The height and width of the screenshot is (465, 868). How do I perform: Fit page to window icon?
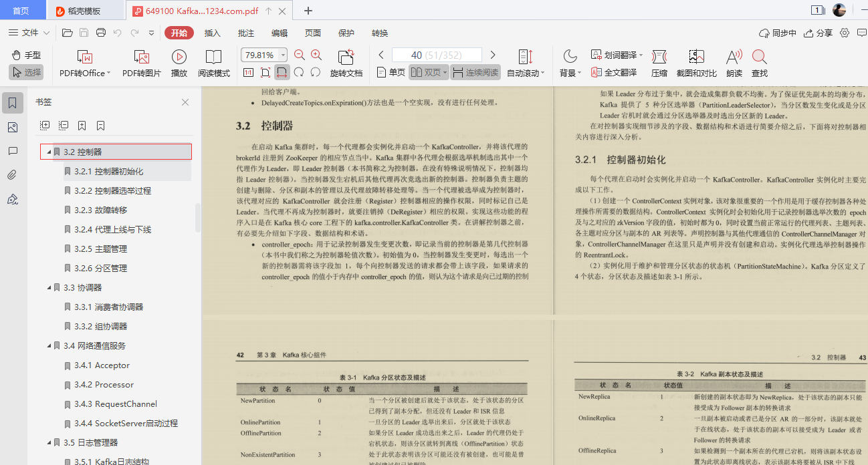pos(265,72)
